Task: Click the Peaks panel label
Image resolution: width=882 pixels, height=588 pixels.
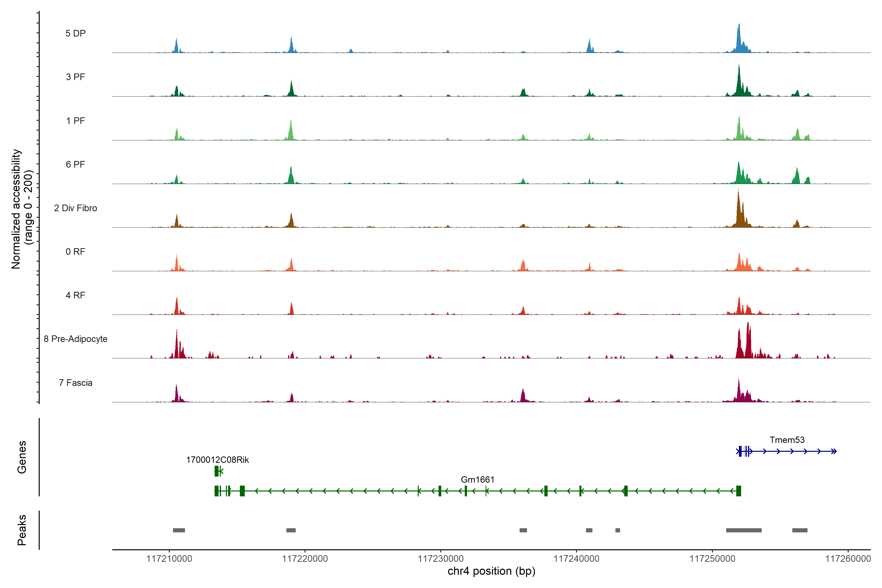Action: pos(22,530)
